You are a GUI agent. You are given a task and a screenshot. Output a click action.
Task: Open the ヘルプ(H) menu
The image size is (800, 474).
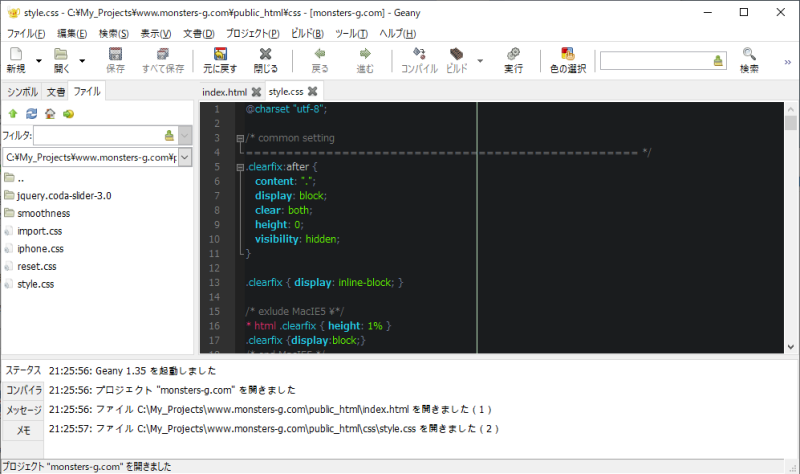point(397,34)
